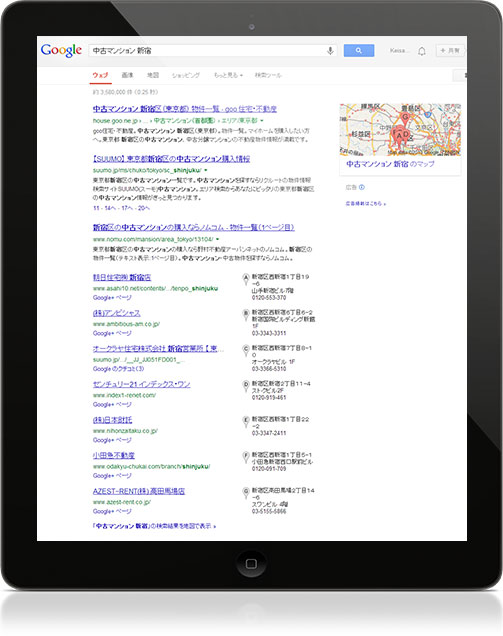Image resolution: width=503 pixels, height=636 pixels.
Task: Click map pin C beside オークラヤビル address
Action: coord(245,350)
